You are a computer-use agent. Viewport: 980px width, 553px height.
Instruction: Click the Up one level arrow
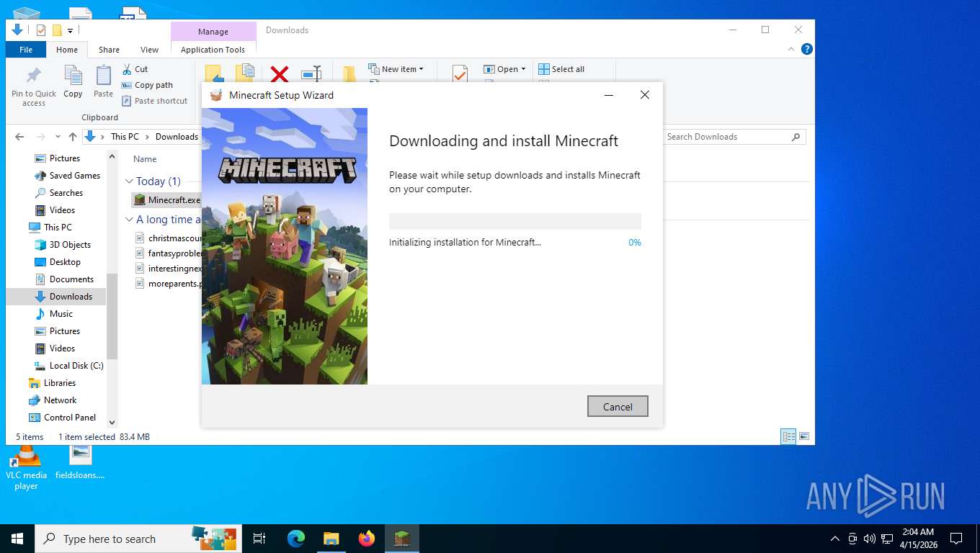pyautogui.click(x=72, y=137)
